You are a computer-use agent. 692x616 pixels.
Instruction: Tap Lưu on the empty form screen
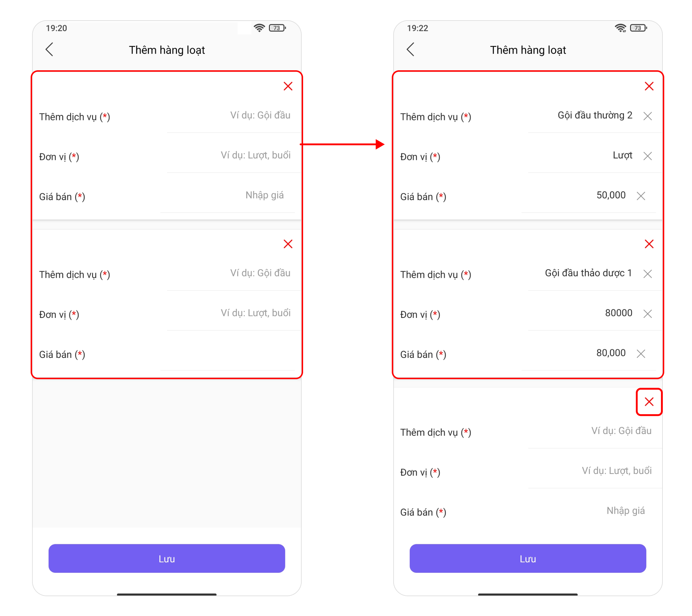[x=167, y=558]
